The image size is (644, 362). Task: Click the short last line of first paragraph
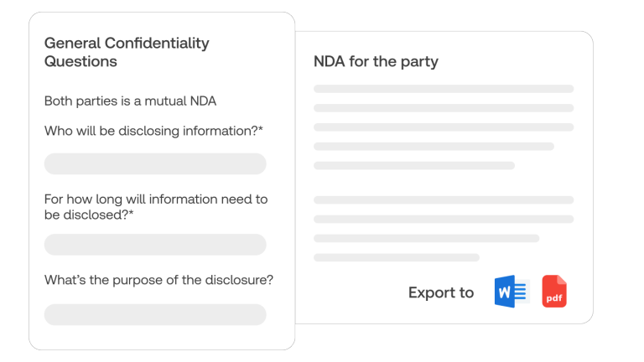click(414, 166)
